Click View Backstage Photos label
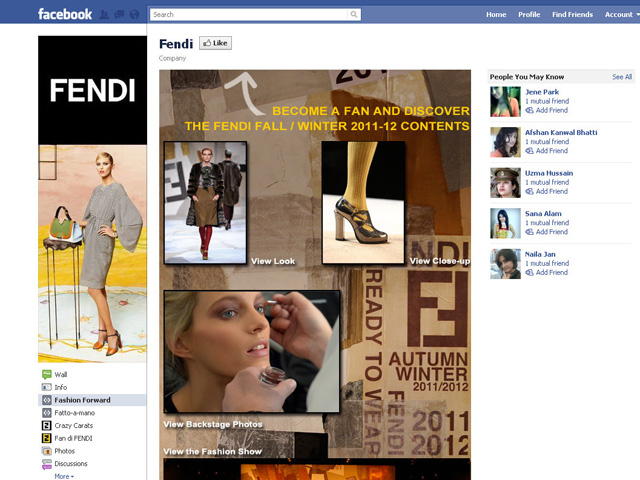The image size is (640, 480). click(x=213, y=424)
